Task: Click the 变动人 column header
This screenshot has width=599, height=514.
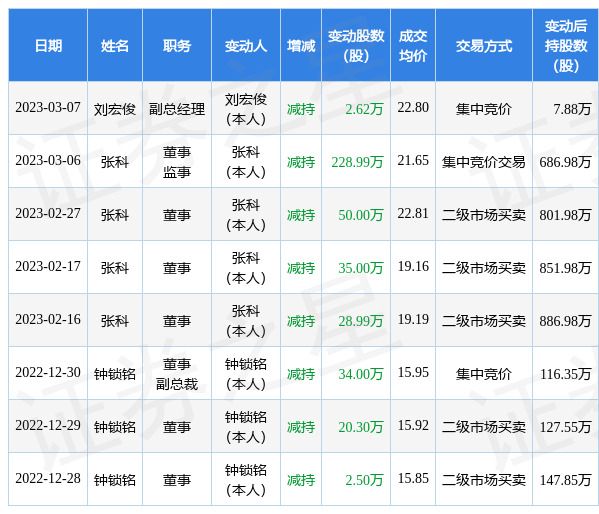Action: point(246,45)
